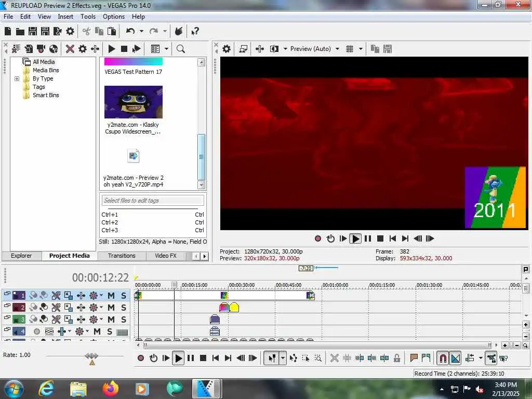Open the Insert menu
The image size is (532, 399).
tap(65, 17)
